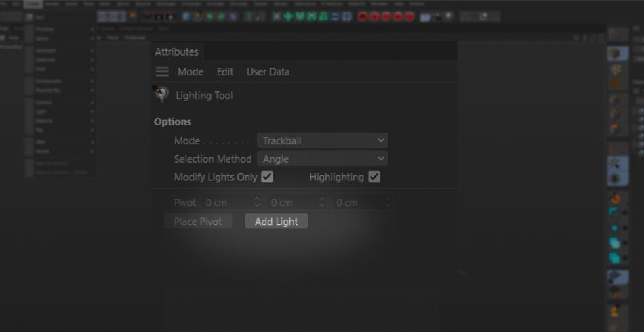The width and height of the screenshot is (644, 332).
Task: Open Primitive submenu in the Create menu
Action: coord(60,30)
